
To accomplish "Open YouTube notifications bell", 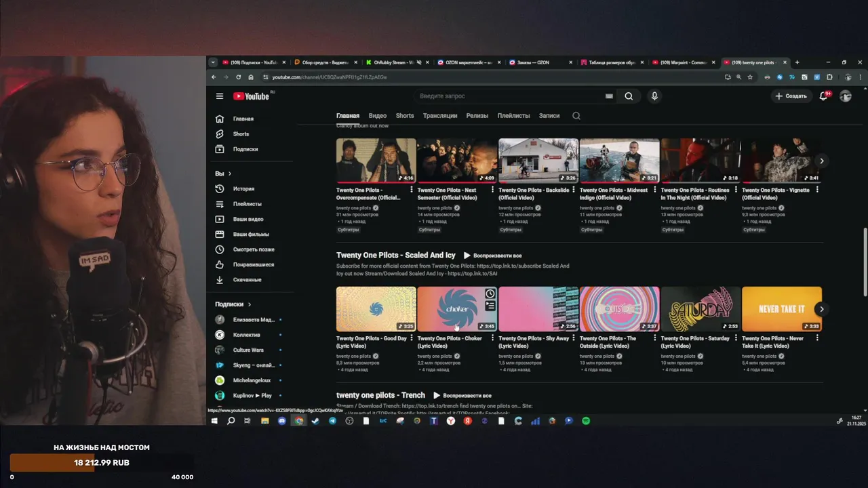I will pyautogui.click(x=823, y=96).
